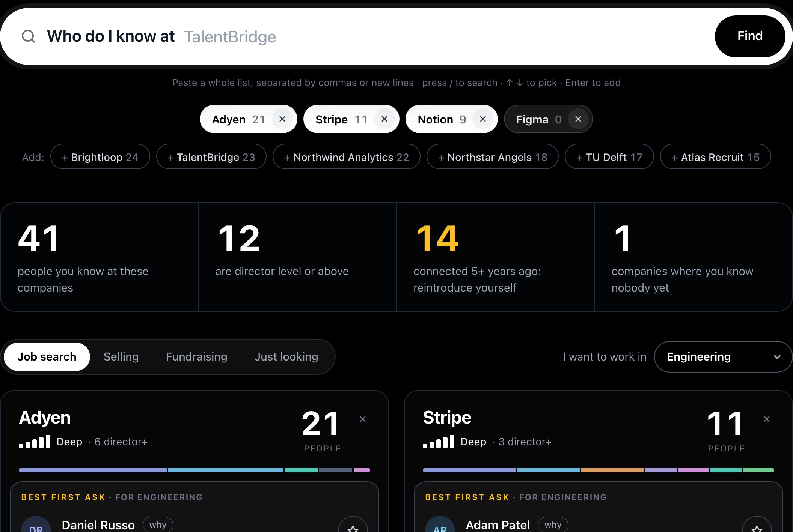Click the 12 director level stat
The width and height of the screenshot is (793, 532).
(x=297, y=257)
